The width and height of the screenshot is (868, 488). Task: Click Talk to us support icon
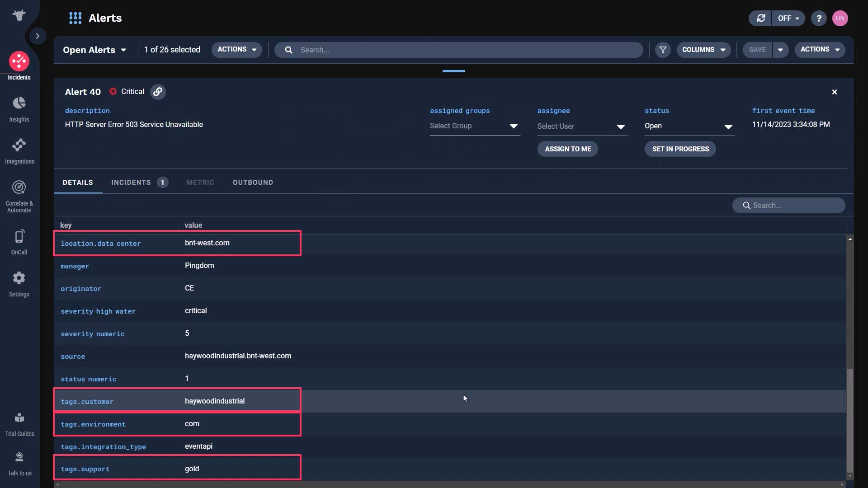pyautogui.click(x=19, y=464)
